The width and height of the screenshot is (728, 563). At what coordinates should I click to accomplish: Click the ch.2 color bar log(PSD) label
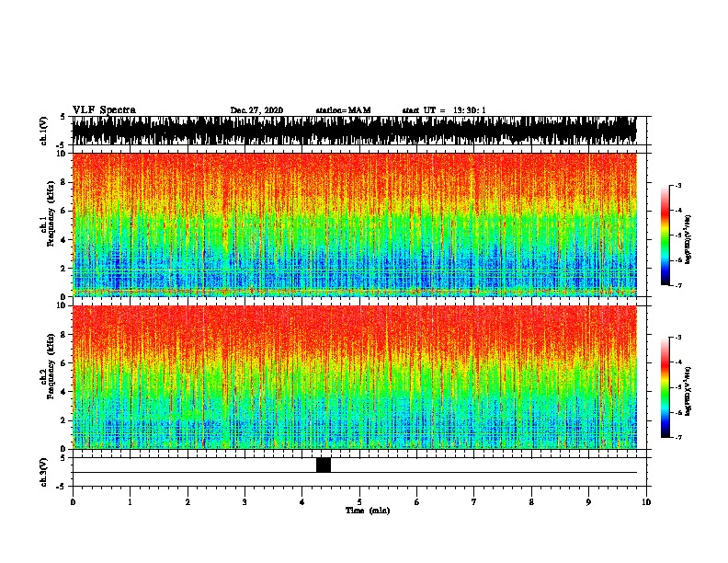tap(688, 391)
